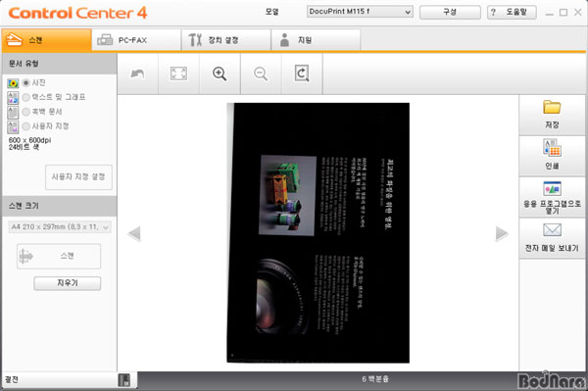
Task: Click the 구성 configuration button
Action: [x=450, y=12]
